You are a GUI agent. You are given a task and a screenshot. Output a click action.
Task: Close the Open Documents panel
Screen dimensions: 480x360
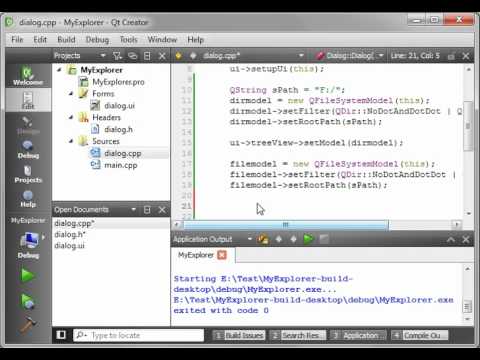(x=162, y=210)
